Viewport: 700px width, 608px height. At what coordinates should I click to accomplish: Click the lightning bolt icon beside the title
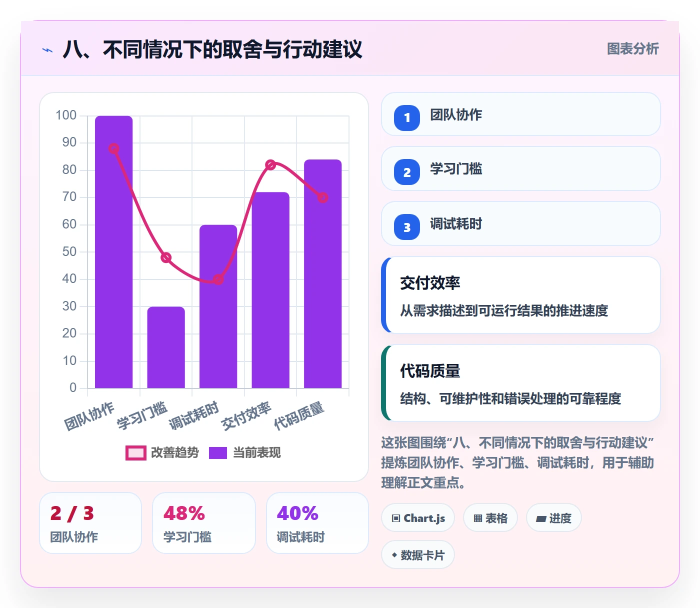pos(47,50)
